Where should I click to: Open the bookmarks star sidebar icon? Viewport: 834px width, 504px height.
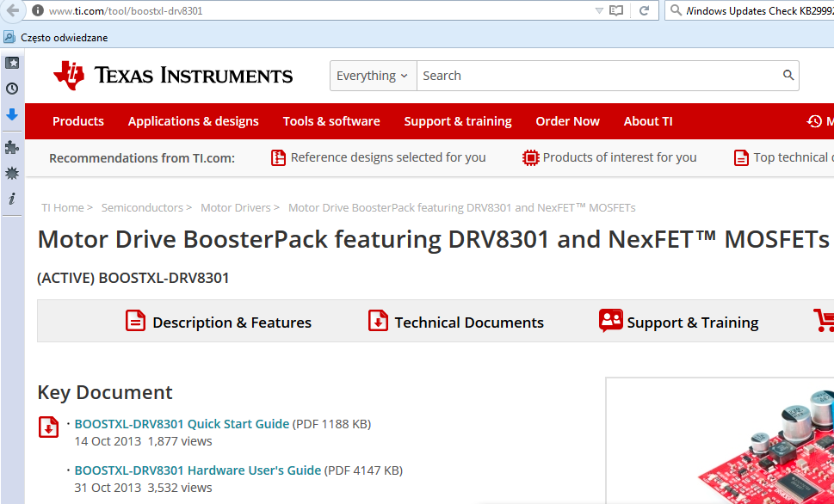pos(12,63)
